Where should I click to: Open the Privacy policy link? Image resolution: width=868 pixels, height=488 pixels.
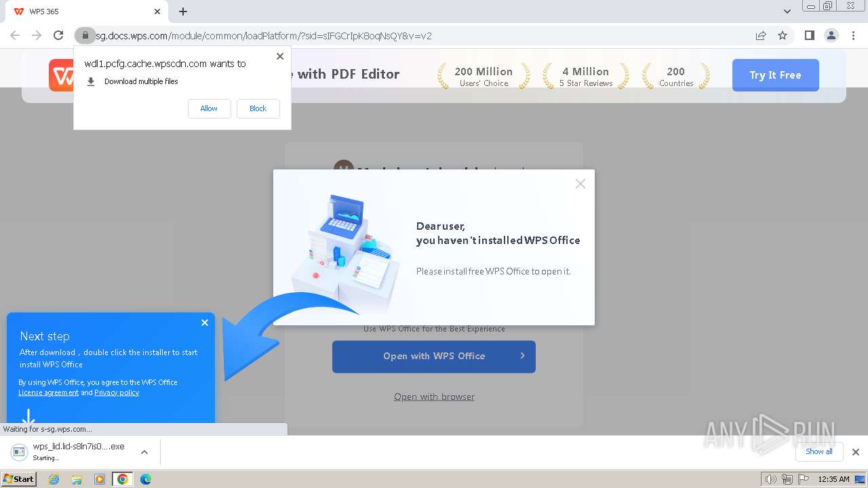click(117, 392)
